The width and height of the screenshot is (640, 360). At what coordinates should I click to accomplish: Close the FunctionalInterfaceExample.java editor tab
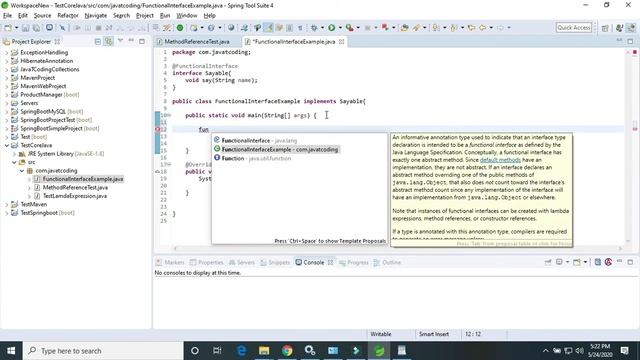[x=341, y=42]
